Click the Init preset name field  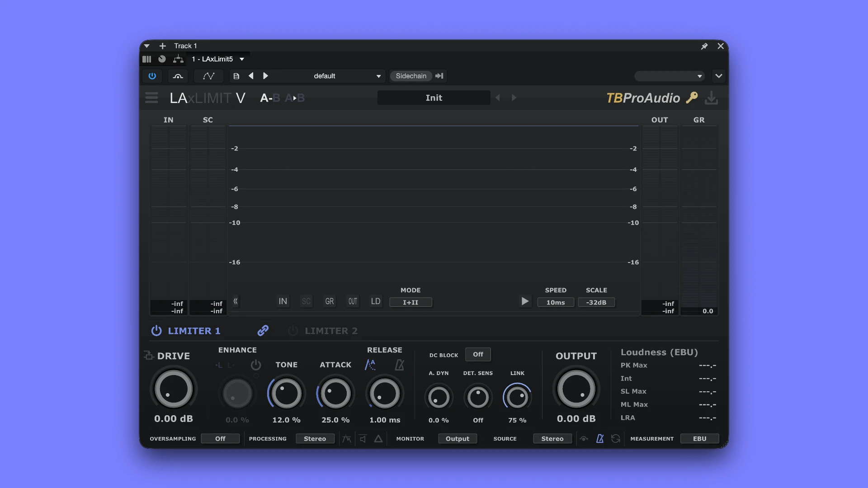pyautogui.click(x=434, y=98)
